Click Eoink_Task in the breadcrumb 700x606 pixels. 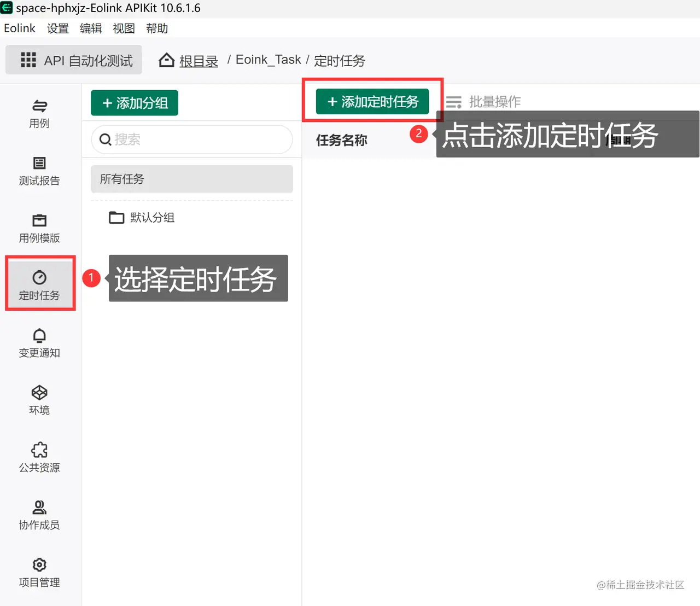click(x=268, y=60)
